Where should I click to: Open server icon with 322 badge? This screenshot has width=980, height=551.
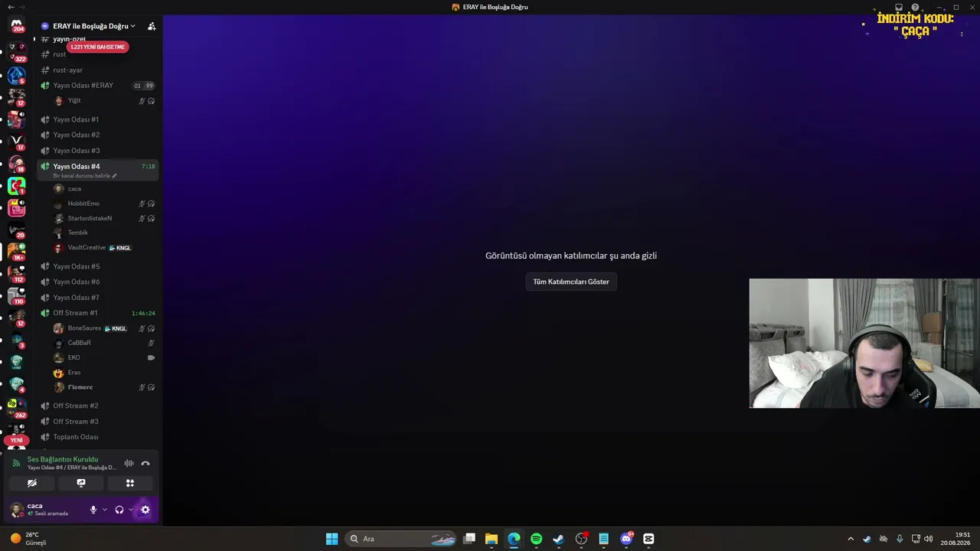pos(17,52)
